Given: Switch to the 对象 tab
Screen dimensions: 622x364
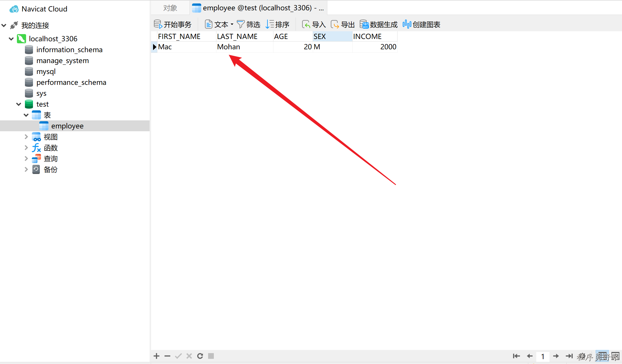Looking at the screenshot, I should [170, 8].
